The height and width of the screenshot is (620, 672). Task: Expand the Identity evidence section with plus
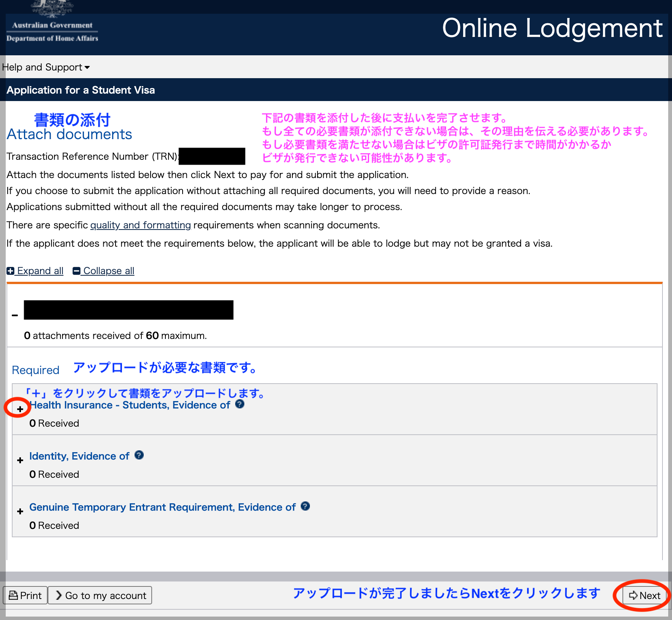click(x=20, y=461)
